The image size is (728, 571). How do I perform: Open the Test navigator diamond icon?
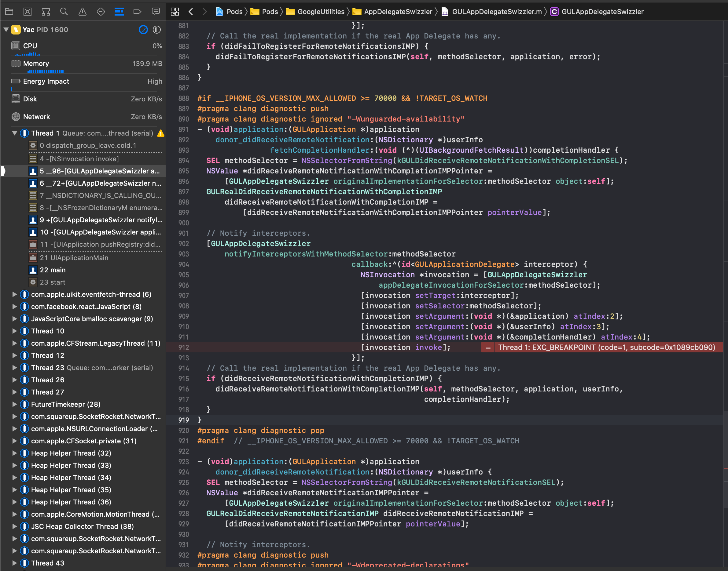tap(101, 12)
